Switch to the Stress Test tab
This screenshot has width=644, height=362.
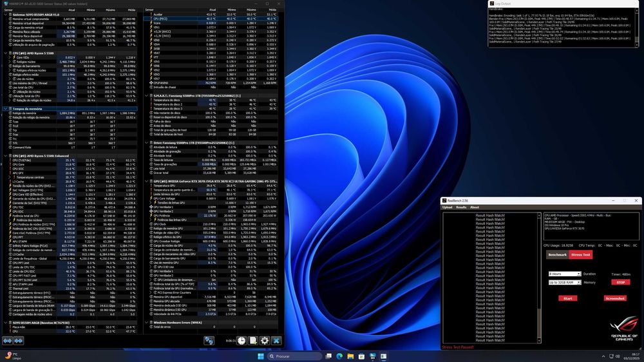580,255
